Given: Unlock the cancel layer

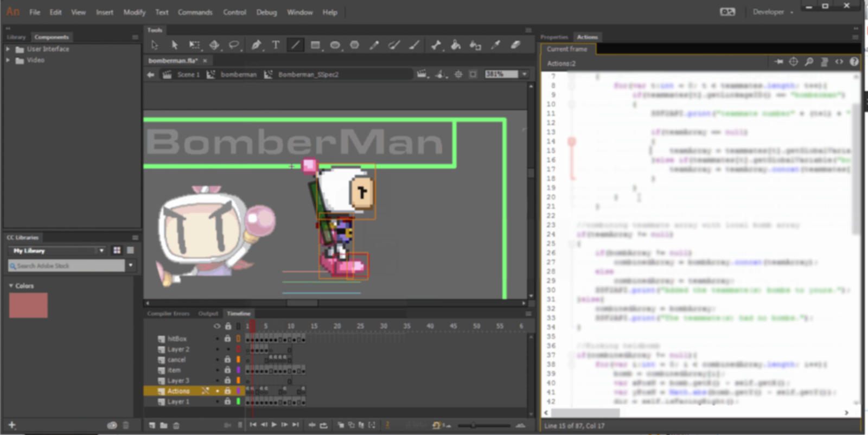Looking at the screenshot, I should click(227, 360).
